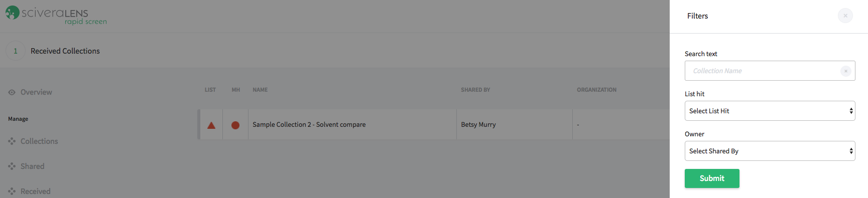Click the Overview eye icon
This screenshot has width=868, height=198.
12,92
